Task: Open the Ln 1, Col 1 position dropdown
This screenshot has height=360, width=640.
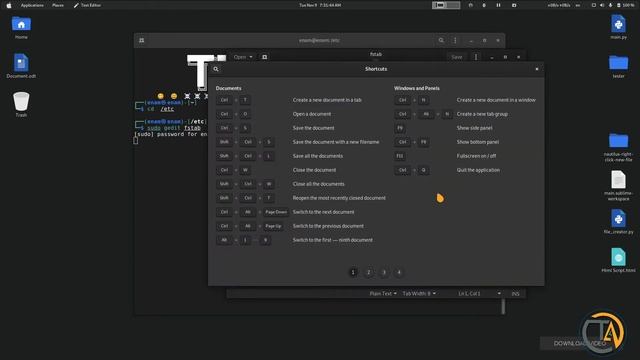Action: [479, 293]
